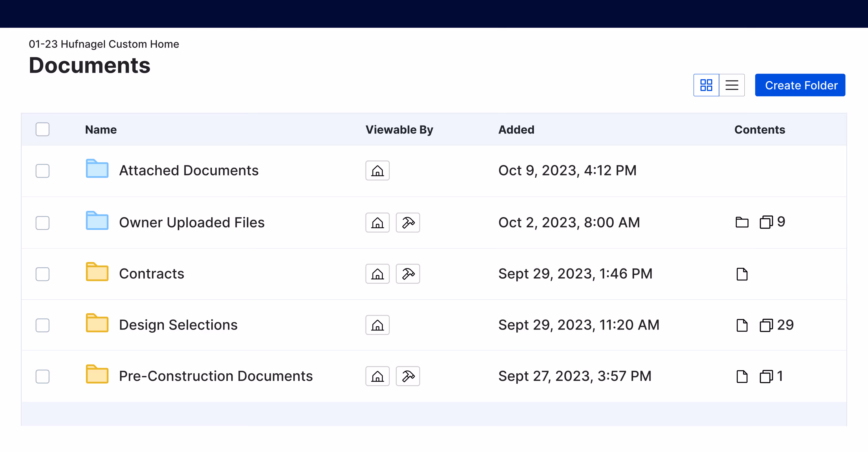Open the Contracts folder icon

point(97,272)
